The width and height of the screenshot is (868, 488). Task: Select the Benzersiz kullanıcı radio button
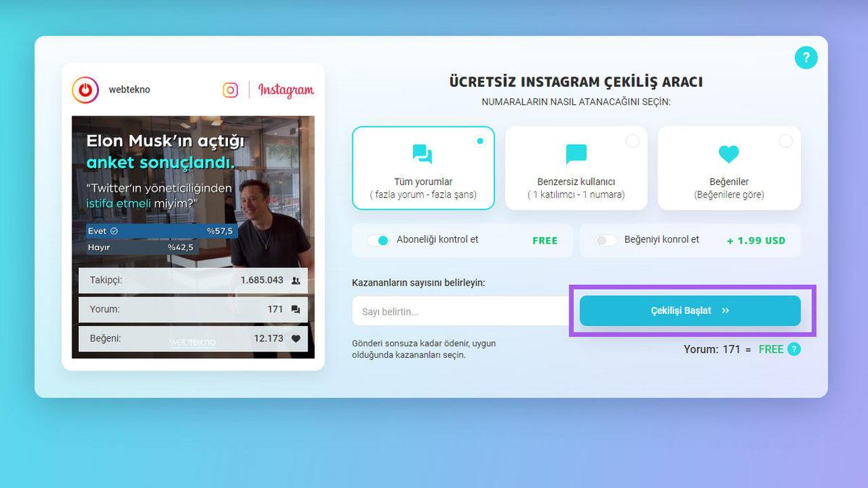point(632,142)
